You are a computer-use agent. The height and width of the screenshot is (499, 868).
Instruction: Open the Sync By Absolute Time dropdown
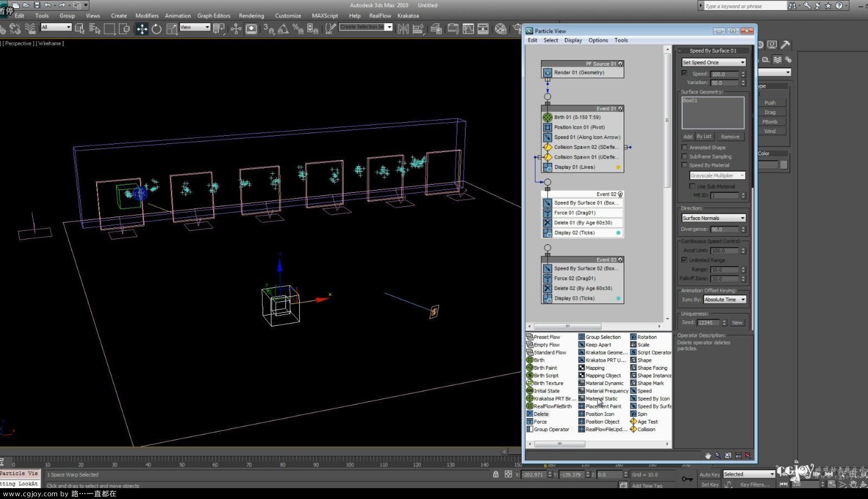[725, 299]
